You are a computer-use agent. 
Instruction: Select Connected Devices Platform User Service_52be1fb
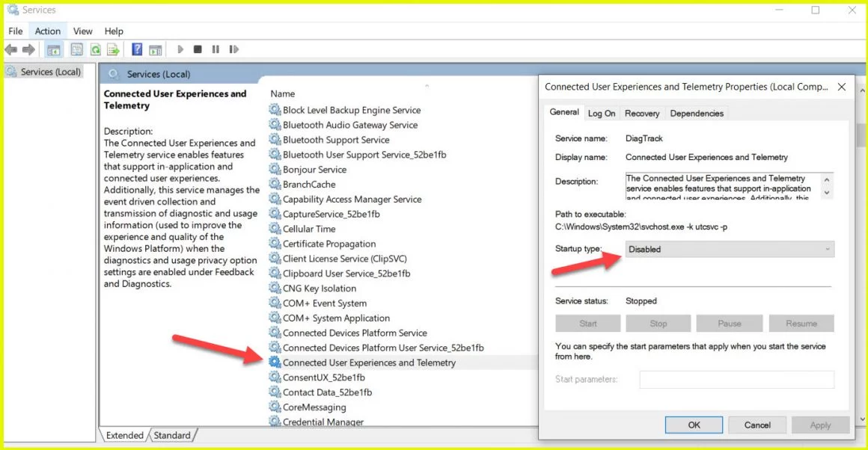point(376,348)
